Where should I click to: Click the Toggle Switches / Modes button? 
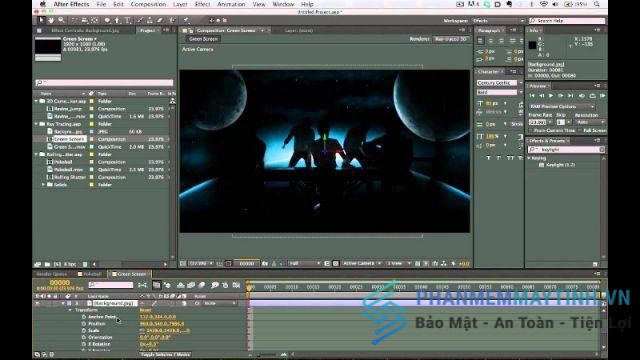(x=165, y=355)
